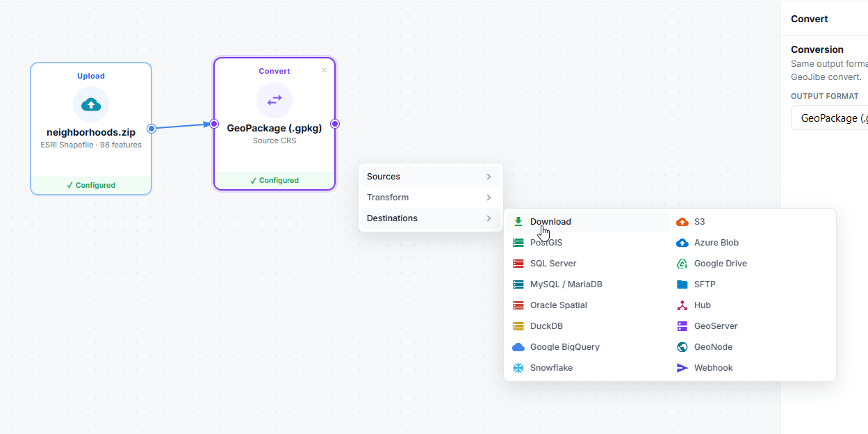
Task: Click the Upload node cloud icon
Action: point(91,105)
